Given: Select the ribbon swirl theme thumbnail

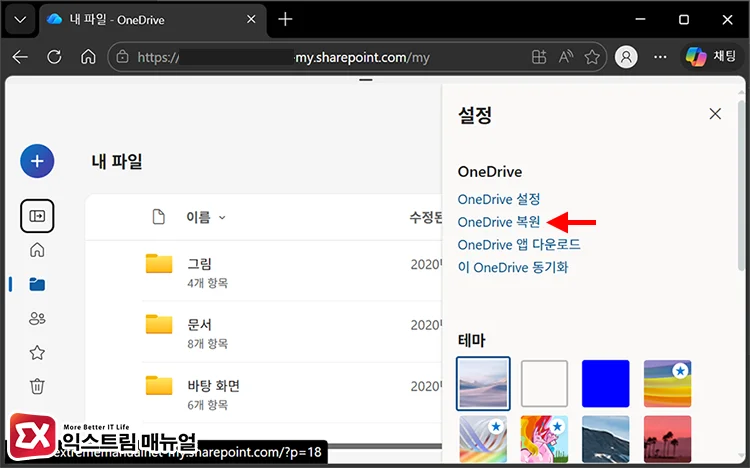Looking at the screenshot, I should (483, 439).
